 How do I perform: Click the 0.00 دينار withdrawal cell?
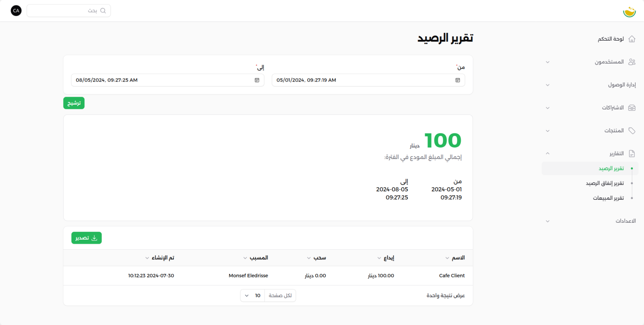point(315,276)
